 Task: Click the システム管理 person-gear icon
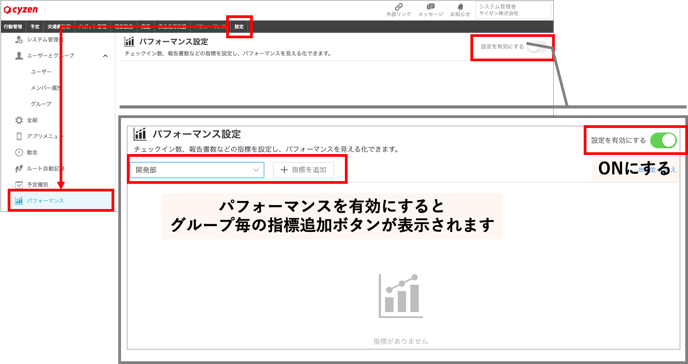19,39
